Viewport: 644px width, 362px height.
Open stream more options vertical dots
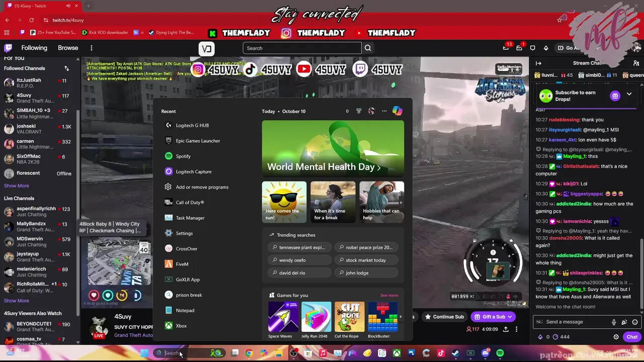(516, 329)
